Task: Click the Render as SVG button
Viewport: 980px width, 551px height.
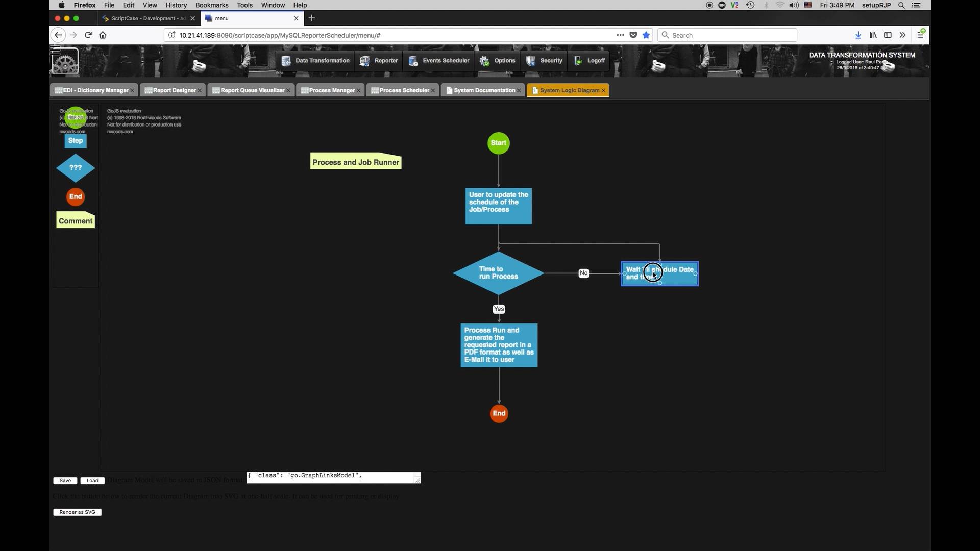Action: (x=77, y=512)
